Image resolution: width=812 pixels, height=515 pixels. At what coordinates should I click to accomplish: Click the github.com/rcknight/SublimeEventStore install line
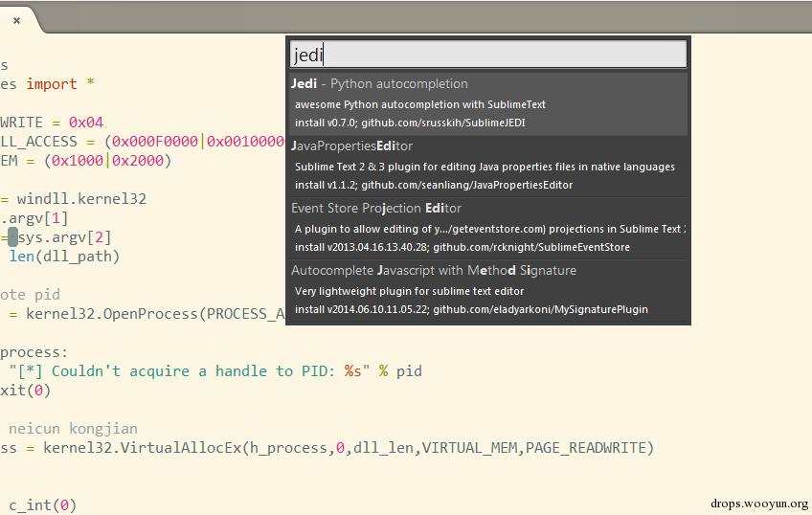[462, 247]
